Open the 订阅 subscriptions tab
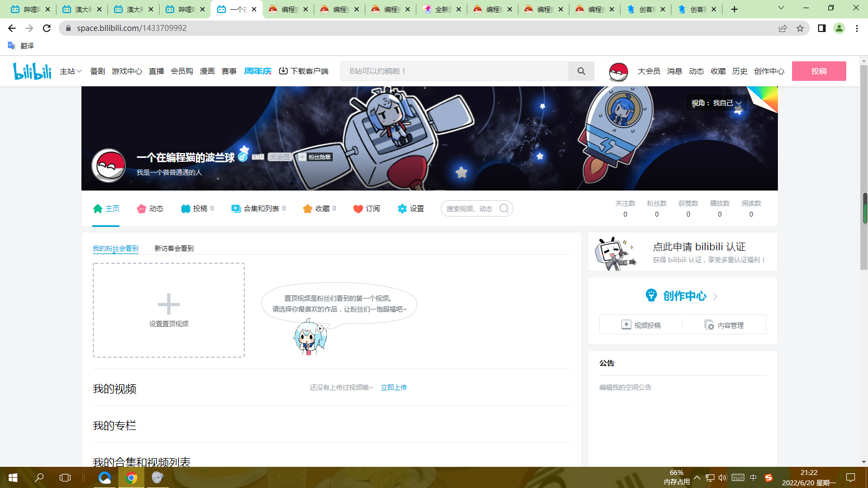The width and height of the screenshot is (868, 488). (366, 208)
